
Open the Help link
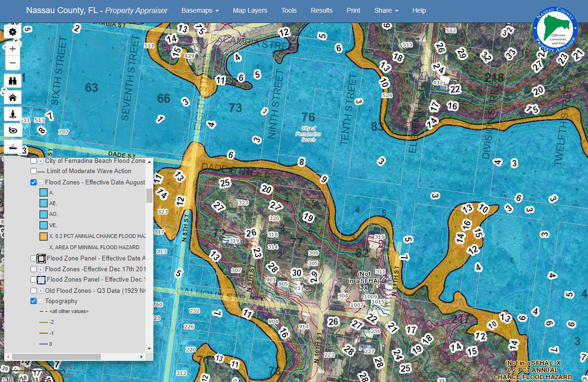pyautogui.click(x=419, y=10)
